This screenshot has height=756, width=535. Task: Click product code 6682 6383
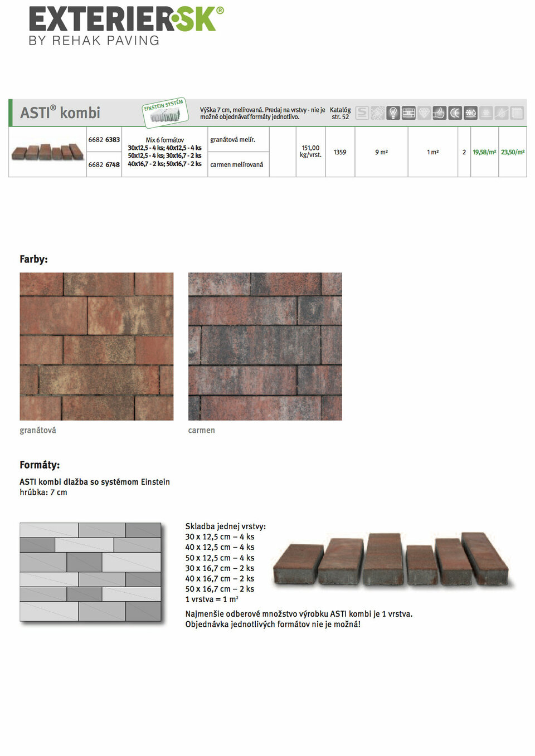(104, 140)
